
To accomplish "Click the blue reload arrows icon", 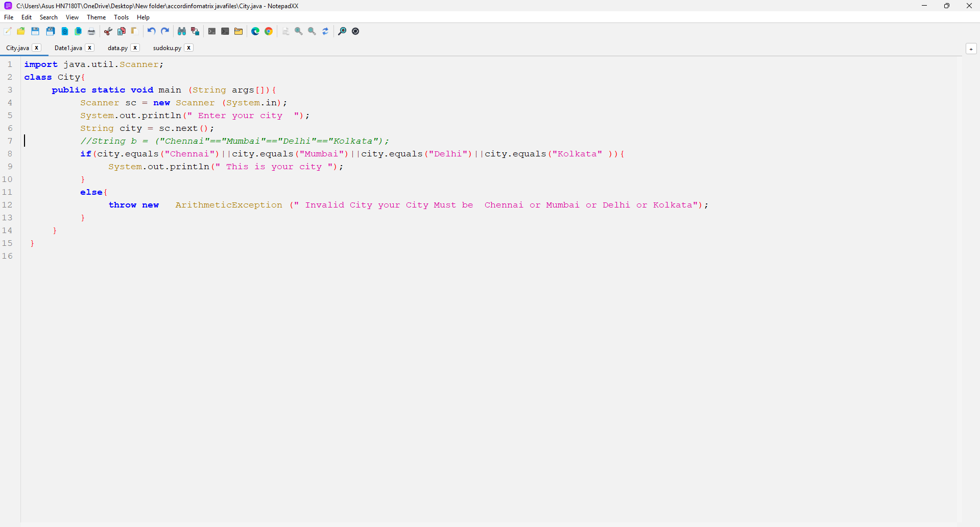I will tap(325, 31).
